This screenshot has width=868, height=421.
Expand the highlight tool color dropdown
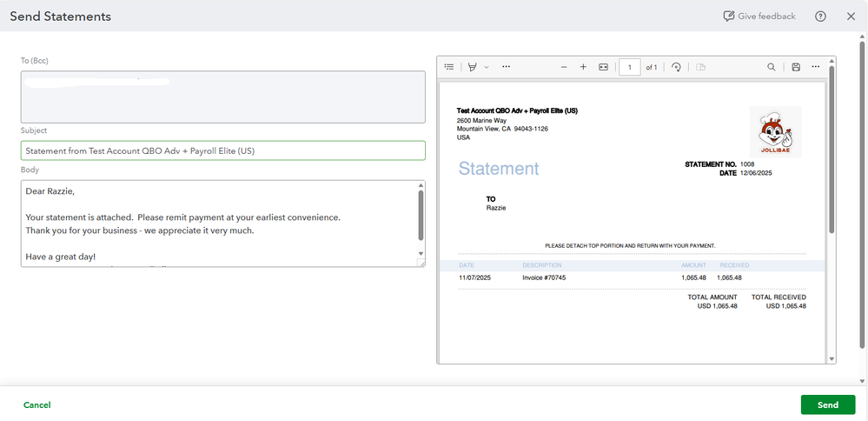[x=487, y=67]
